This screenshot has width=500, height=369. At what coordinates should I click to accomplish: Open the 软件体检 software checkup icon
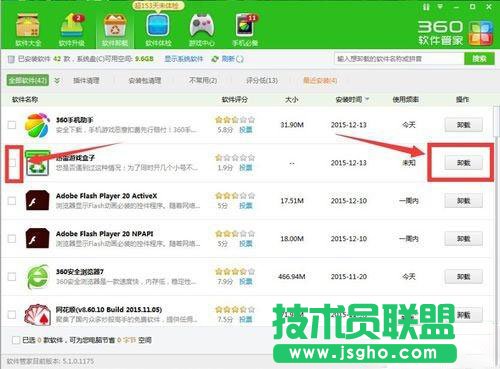pyautogui.click(x=158, y=30)
